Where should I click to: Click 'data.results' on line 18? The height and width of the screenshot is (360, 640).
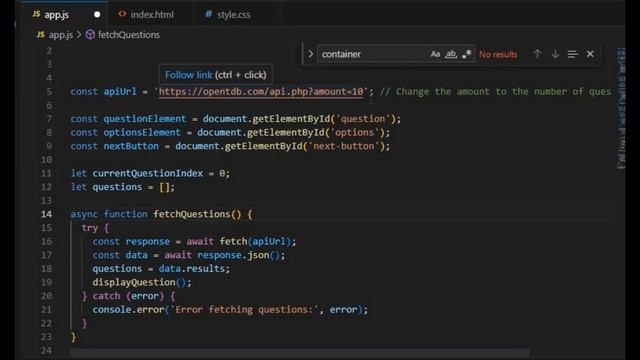tap(191, 269)
